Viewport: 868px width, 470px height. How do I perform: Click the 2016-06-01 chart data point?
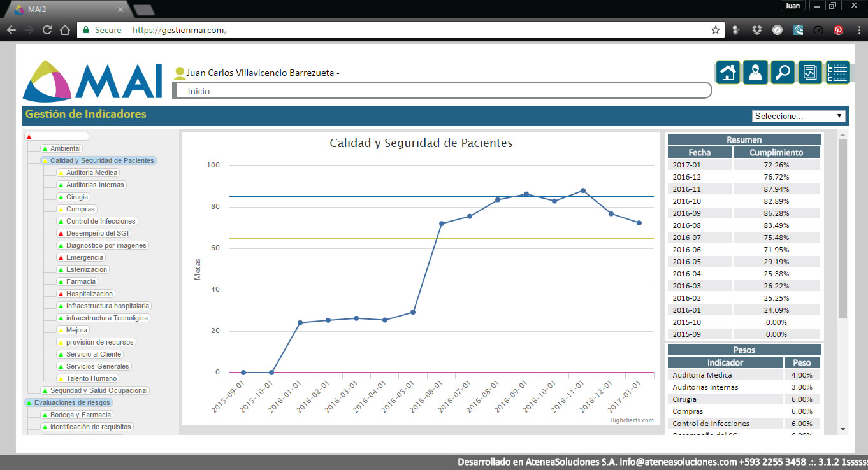pos(441,224)
